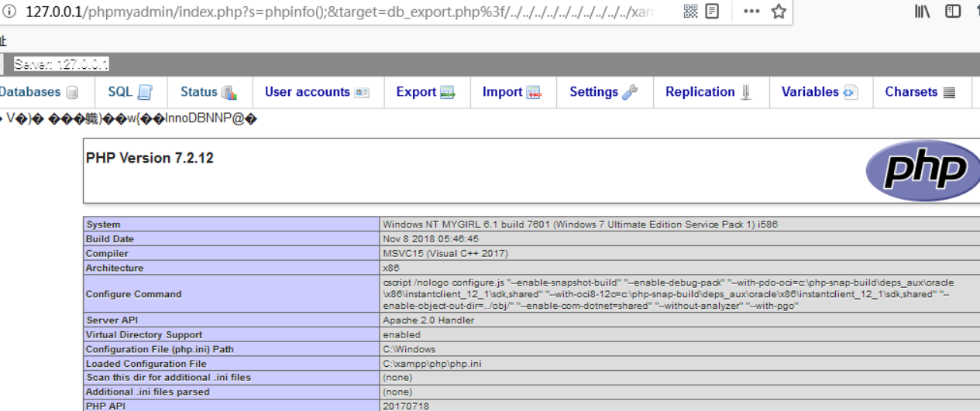Select the Windows NT MYGIRL system value
Image resolution: width=980 pixels, height=411 pixels.
[x=579, y=224]
